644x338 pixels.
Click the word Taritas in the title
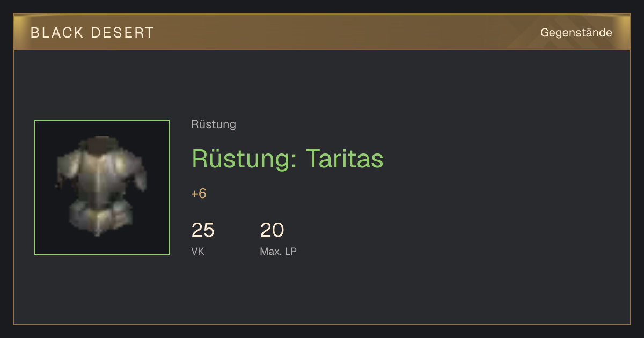(345, 158)
